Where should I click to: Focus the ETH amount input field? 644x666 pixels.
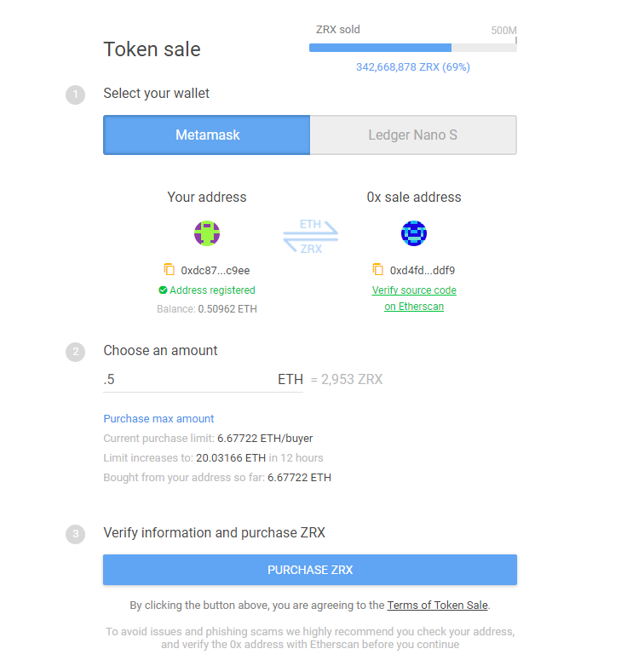(x=187, y=380)
